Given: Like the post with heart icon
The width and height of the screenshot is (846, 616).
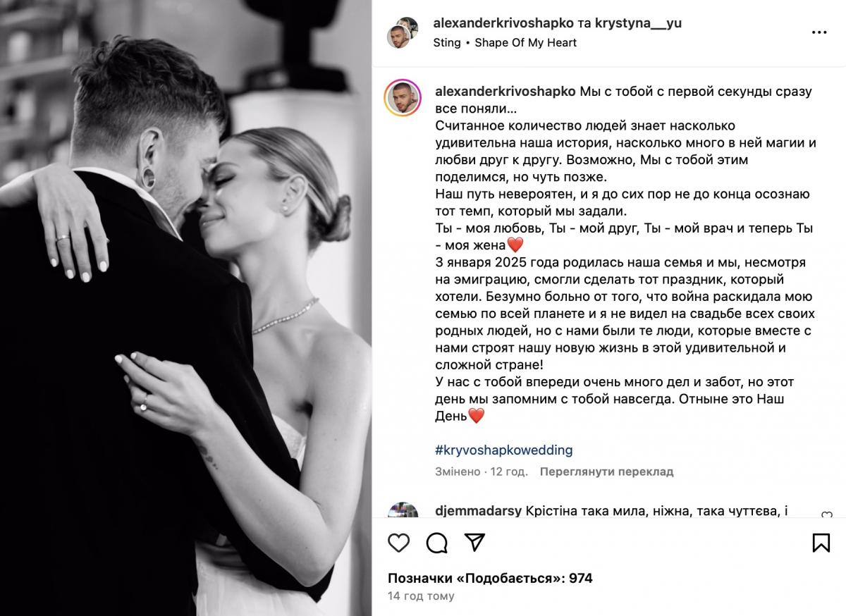Looking at the screenshot, I should tap(399, 542).
